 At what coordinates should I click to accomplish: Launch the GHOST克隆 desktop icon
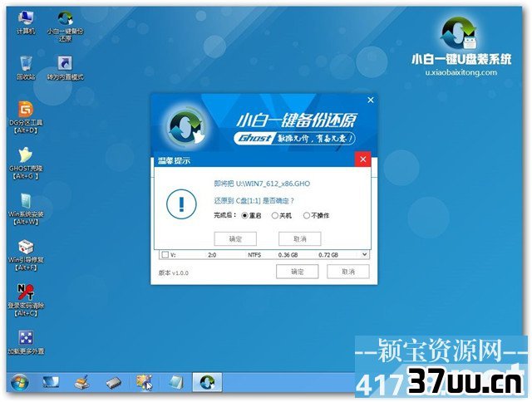click(26, 163)
